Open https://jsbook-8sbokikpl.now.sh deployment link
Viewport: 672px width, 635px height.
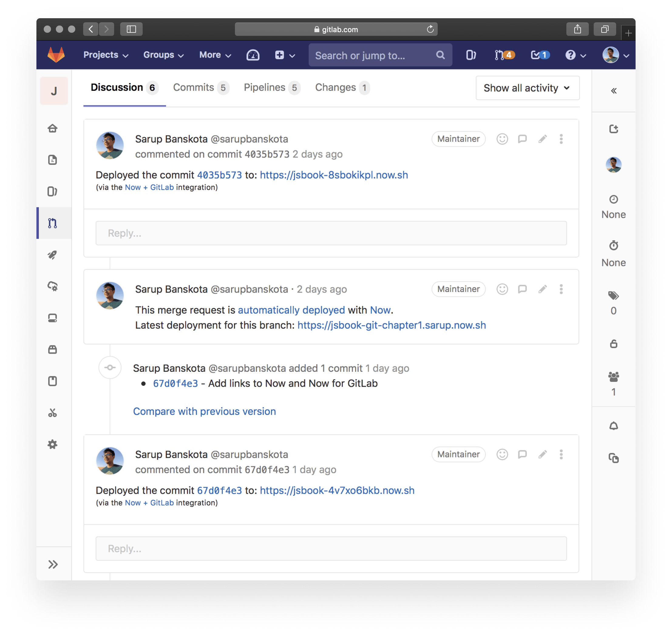(334, 175)
